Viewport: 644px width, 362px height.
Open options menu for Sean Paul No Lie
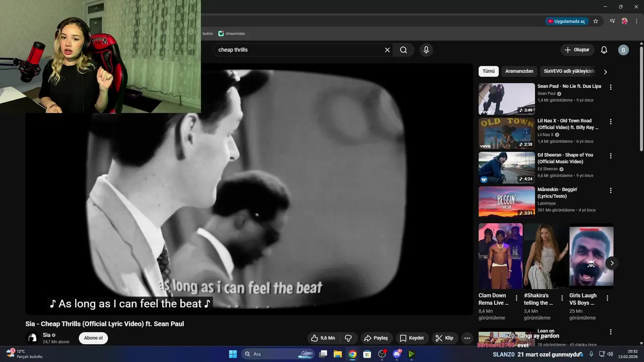[x=611, y=87]
